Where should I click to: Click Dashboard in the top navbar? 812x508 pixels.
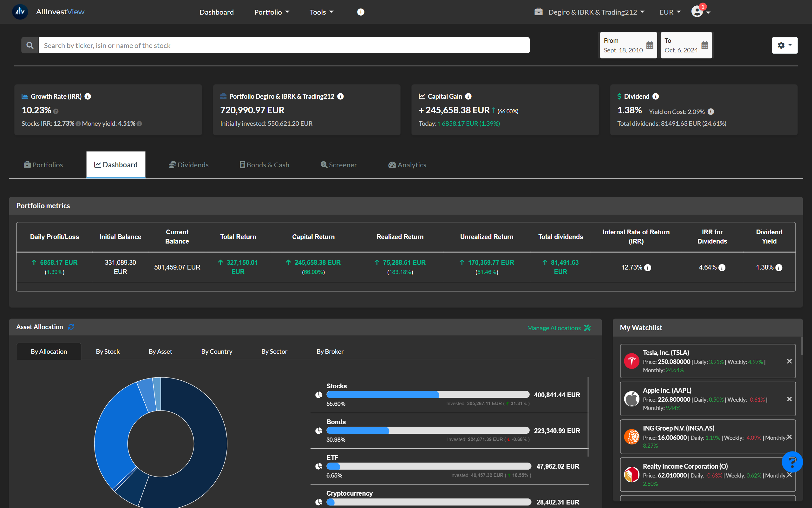coord(216,12)
